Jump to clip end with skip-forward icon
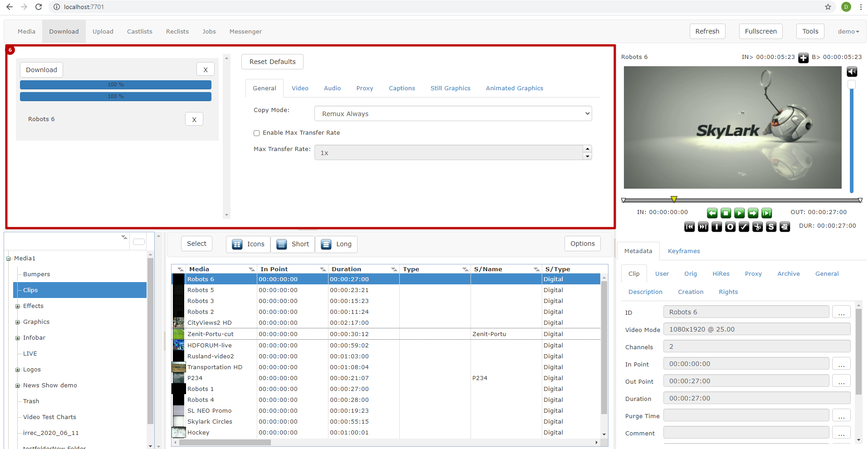Image resolution: width=868 pixels, height=449 pixels. click(x=703, y=227)
